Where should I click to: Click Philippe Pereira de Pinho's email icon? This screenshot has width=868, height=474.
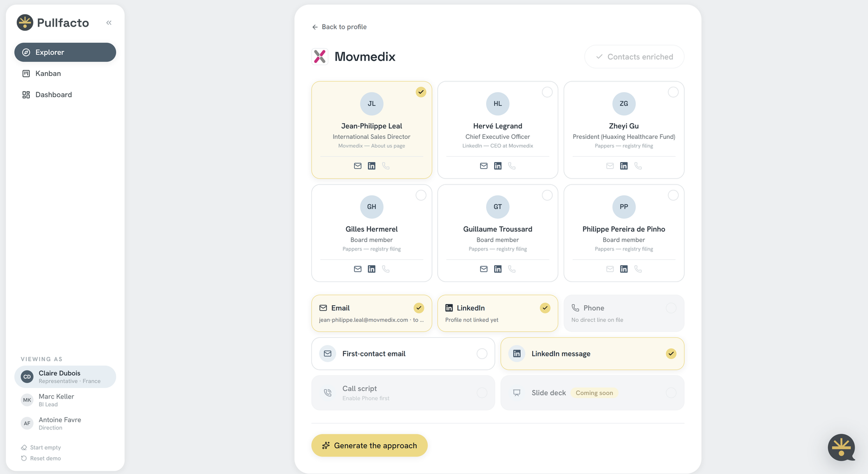coord(610,269)
